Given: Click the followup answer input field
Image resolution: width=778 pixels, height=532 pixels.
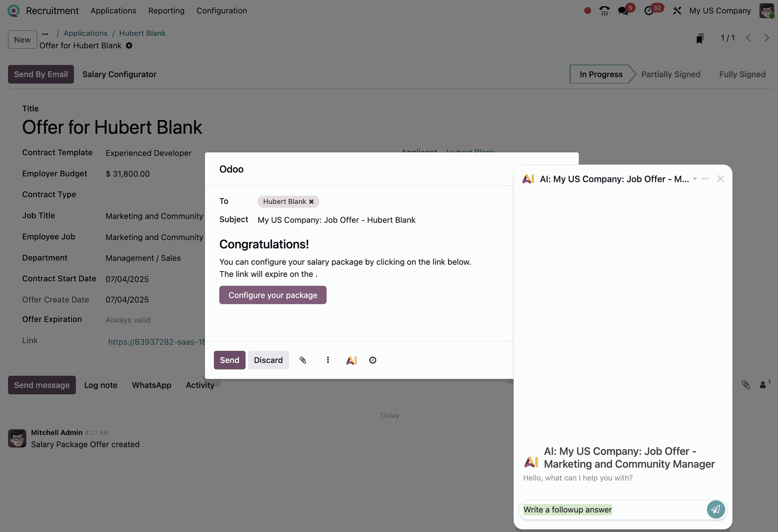Looking at the screenshot, I should pyautogui.click(x=612, y=510).
